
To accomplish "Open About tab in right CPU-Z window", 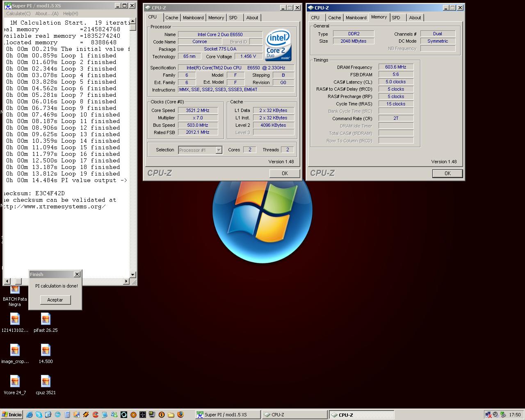I will [415, 18].
